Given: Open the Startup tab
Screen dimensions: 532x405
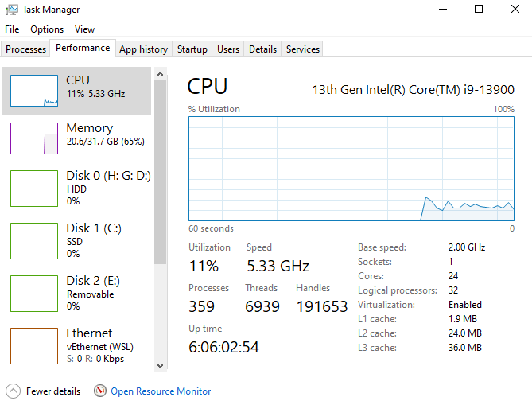Looking at the screenshot, I should pos(192,49).
